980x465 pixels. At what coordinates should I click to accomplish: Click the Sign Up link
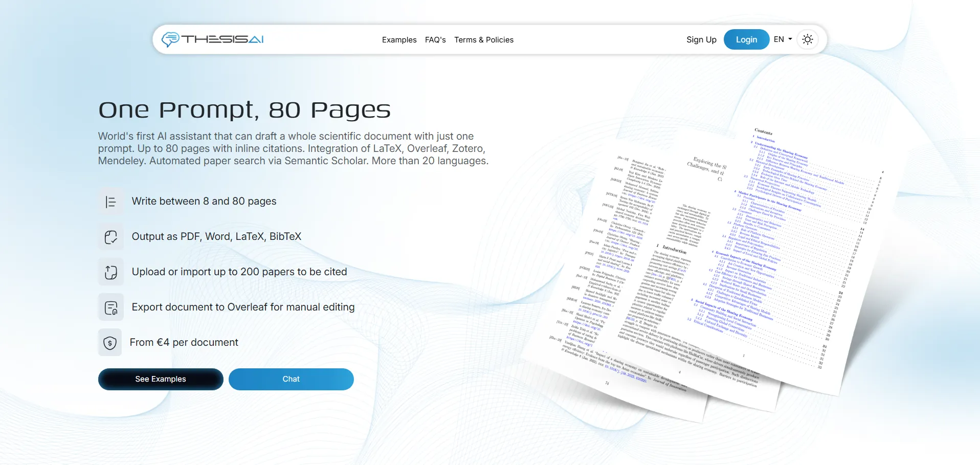click(701, 40)
